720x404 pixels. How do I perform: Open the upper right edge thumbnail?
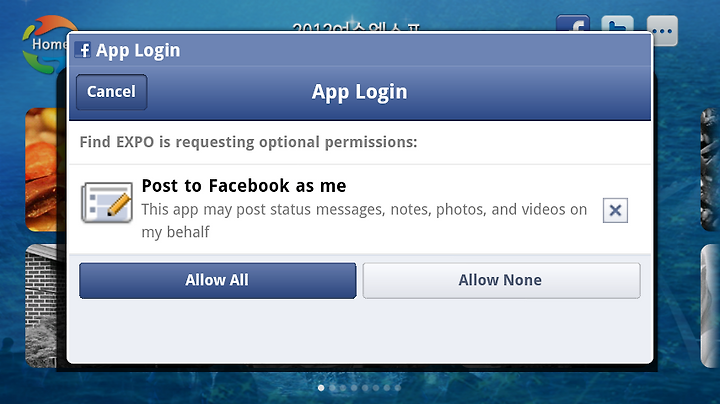point(710,169)
